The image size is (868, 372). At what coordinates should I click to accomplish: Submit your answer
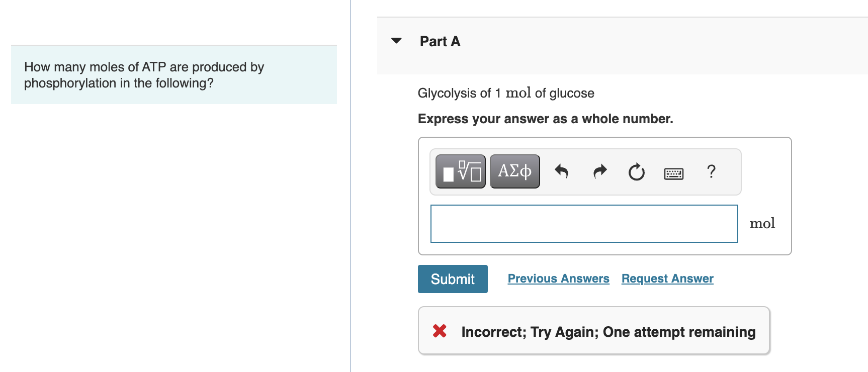pyautogui.click(x=452, y=278)
